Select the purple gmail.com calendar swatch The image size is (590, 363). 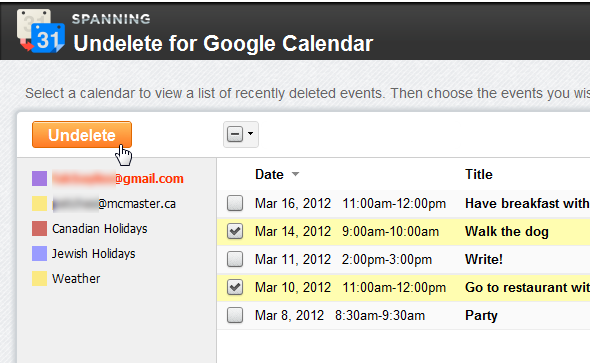[x=39, y=178]
